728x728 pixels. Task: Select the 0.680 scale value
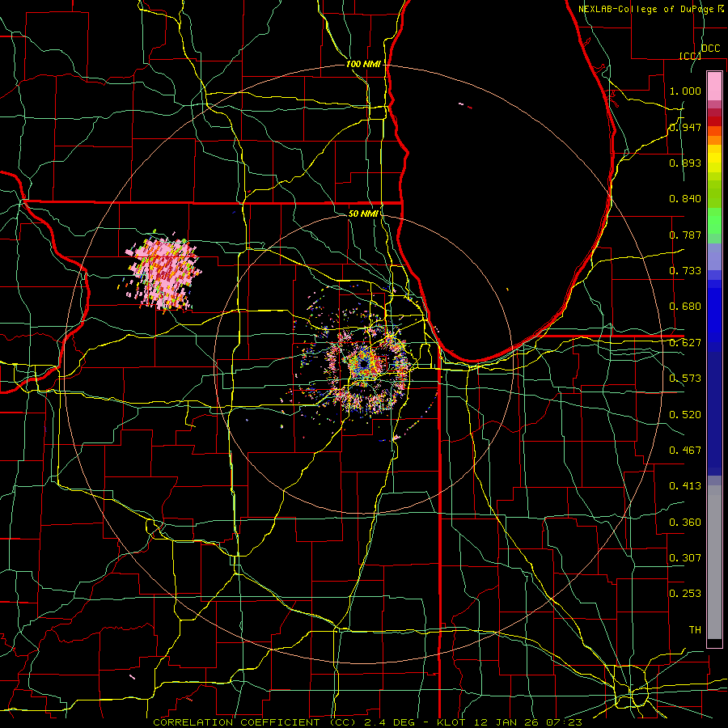pyautogui.click(x=685, y=307)
